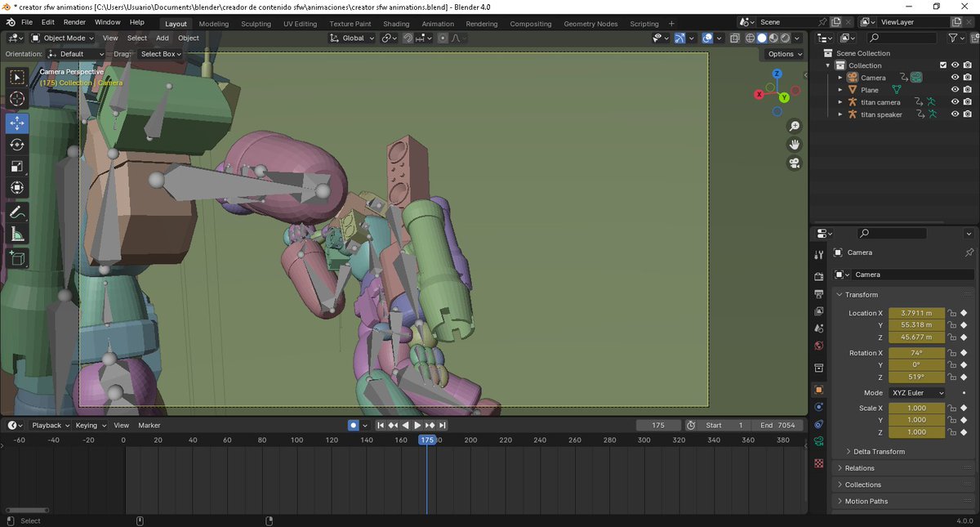
Task: Open the Global transform orientation dropdown
Action: 352,38
